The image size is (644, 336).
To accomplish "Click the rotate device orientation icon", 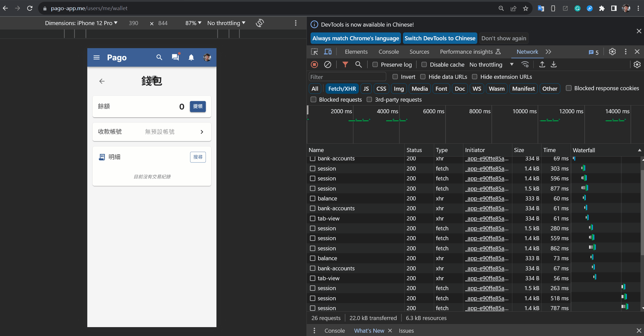I will 260,23.
